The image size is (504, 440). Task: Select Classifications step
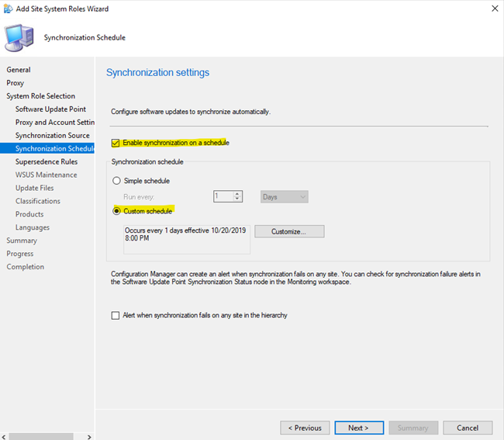point(38,201)
